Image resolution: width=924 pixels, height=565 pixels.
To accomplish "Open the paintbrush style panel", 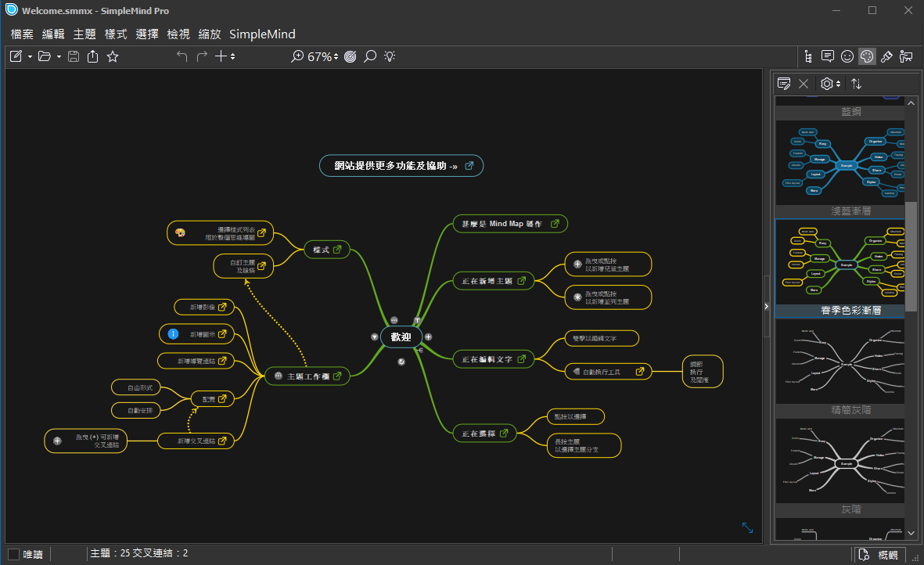I will pyautogui.click(x=886, y=56).
